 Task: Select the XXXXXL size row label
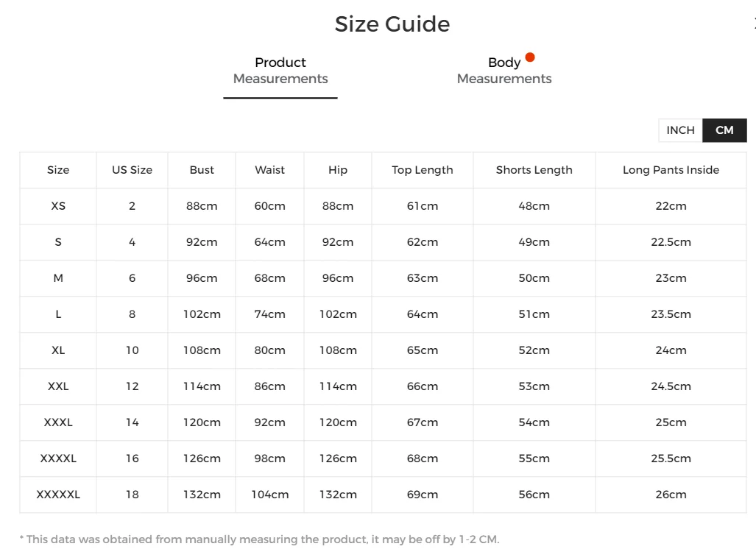click(58, 495)
